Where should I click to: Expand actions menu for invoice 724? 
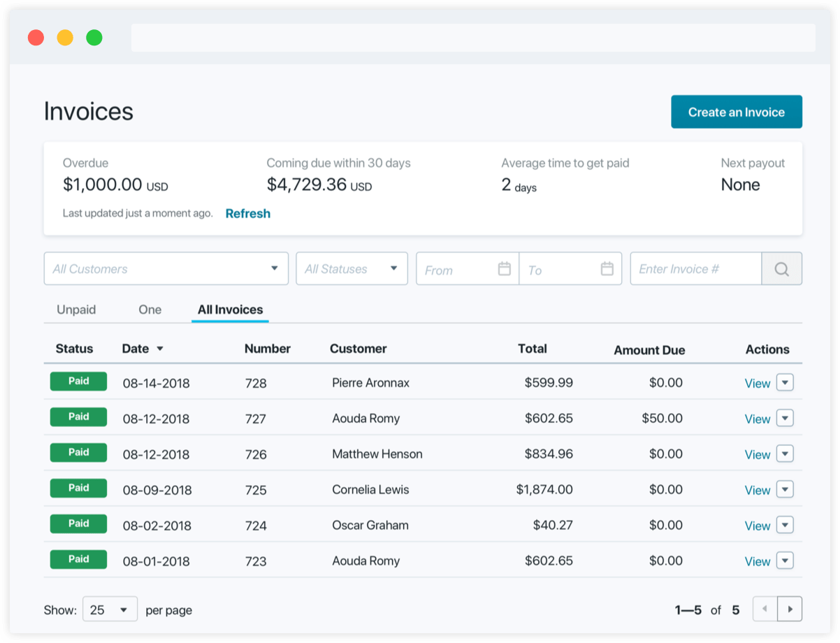[785, 526]
